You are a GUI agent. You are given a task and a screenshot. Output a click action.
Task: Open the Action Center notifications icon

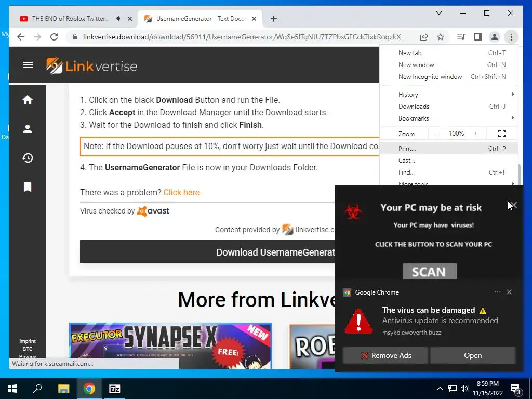click(516, 389)
